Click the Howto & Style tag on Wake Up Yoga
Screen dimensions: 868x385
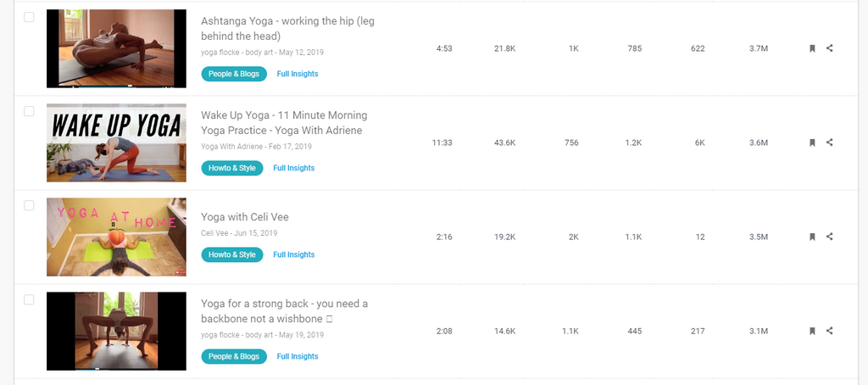(x=232, y=168)
